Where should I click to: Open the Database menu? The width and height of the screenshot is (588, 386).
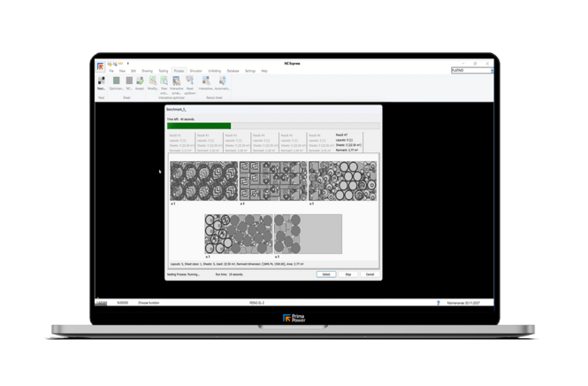coord(233,71)
